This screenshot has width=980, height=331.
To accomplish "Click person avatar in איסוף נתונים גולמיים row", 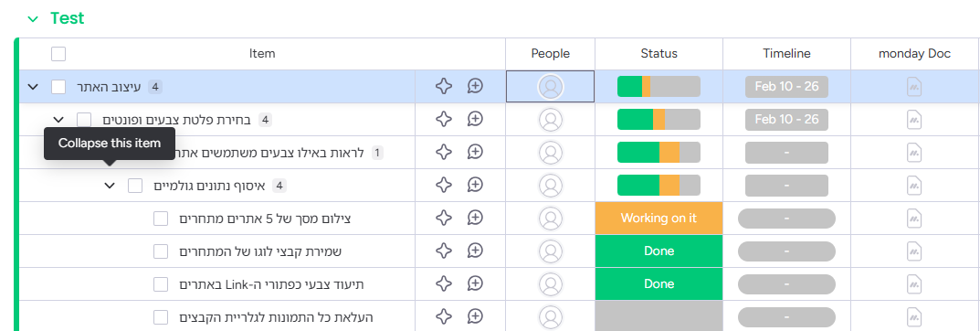I will click(550, 186).
